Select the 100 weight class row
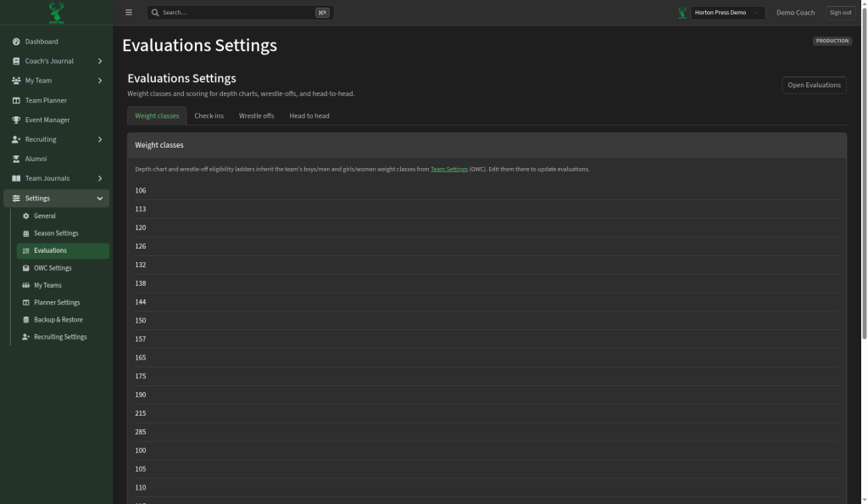Screen dimensions: 868x504 (x=487, y=451)
